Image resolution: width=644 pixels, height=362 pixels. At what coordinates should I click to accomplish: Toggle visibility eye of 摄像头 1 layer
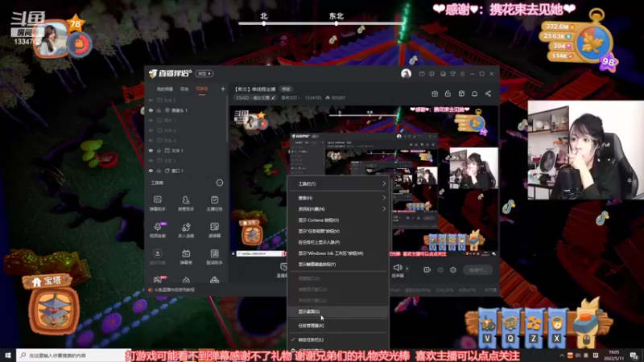tap(151, 110)
